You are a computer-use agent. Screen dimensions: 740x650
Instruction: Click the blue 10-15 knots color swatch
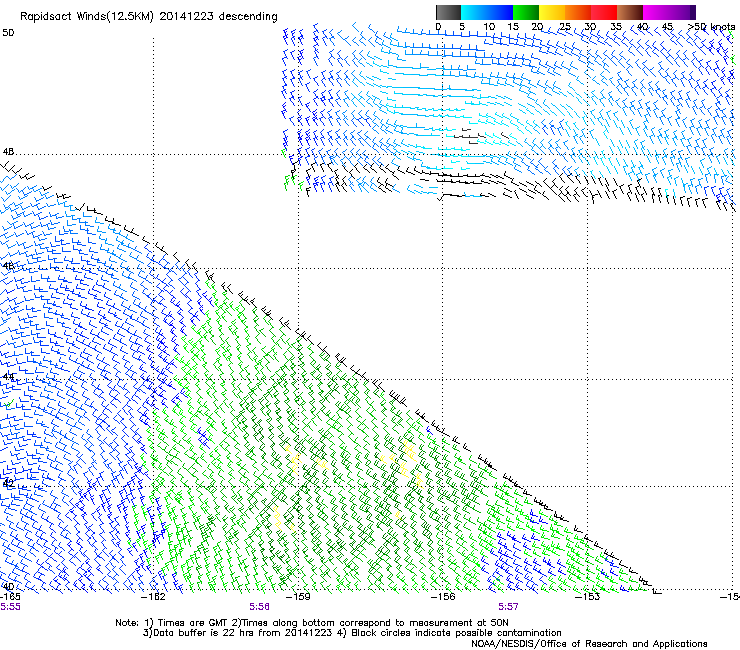click(500, 12)
